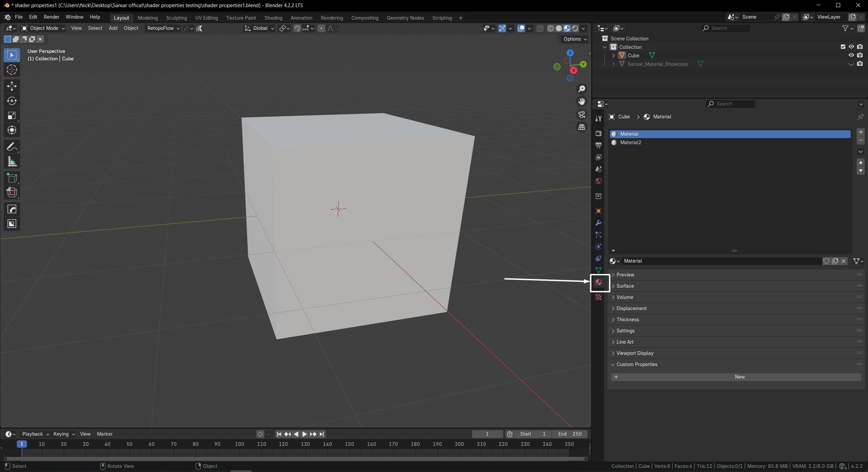Select Material2 in the material slots
This screenshot has width=868, height=472.
point(631,143)
